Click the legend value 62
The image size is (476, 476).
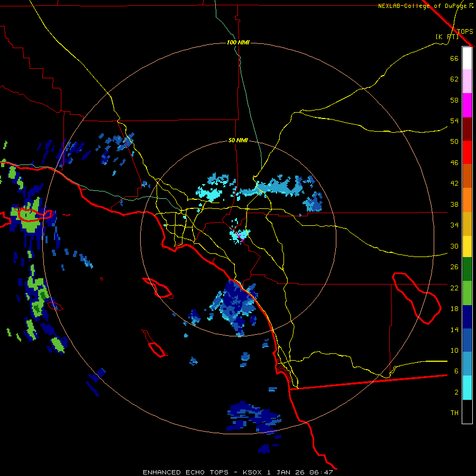454,79
